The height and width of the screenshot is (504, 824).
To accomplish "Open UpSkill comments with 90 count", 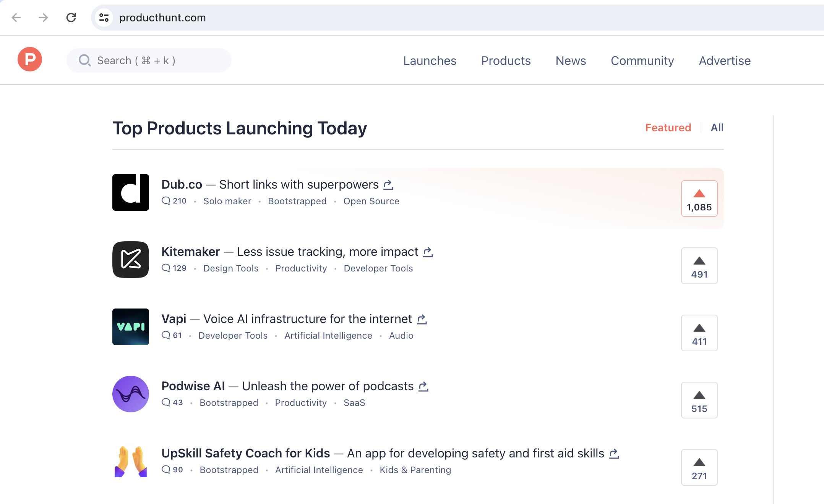I will click(x=172, y=470).
